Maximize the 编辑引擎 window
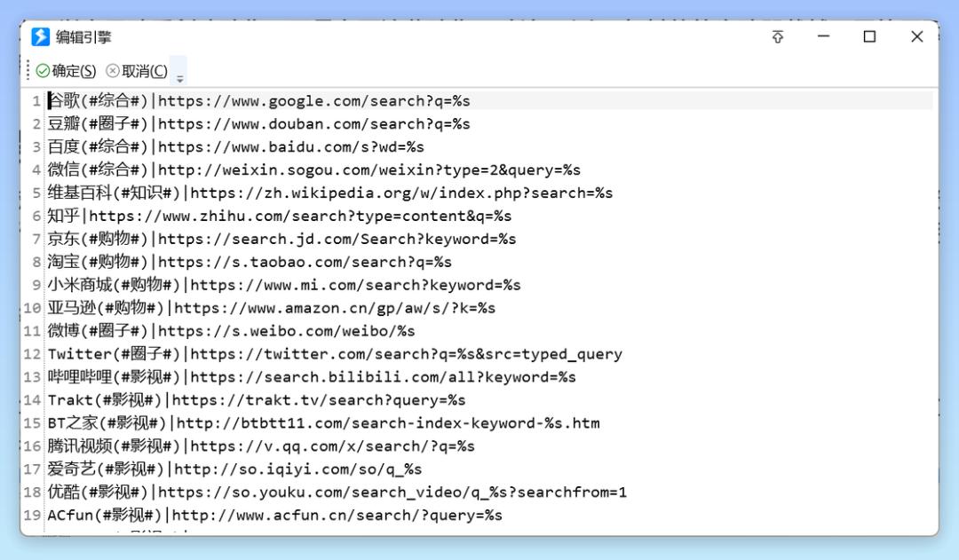959x560 pixels. [869, 36]
